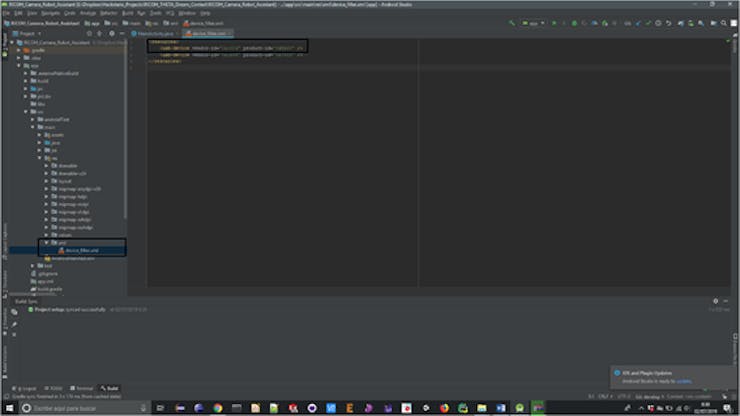
Task: Open Windows Start menu
Action: coord(9,408)
